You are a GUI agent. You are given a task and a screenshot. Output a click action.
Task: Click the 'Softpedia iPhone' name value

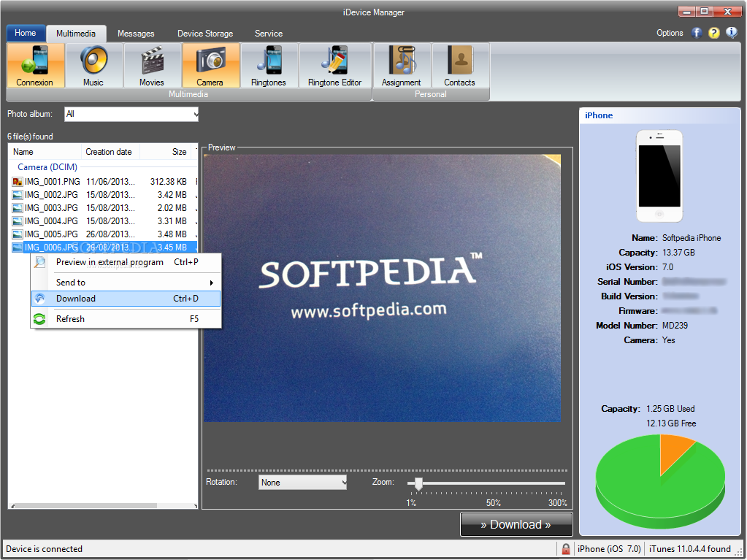click(692, 238)
